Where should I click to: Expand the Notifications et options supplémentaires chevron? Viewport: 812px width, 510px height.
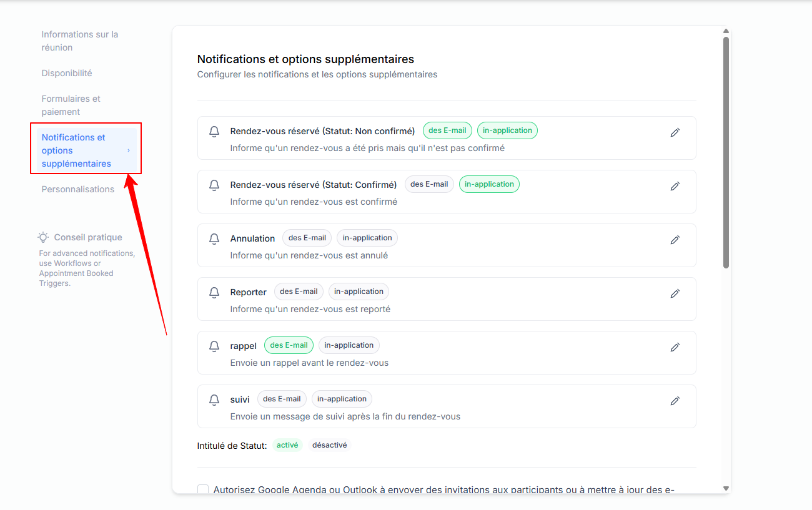tap(129, 150)
